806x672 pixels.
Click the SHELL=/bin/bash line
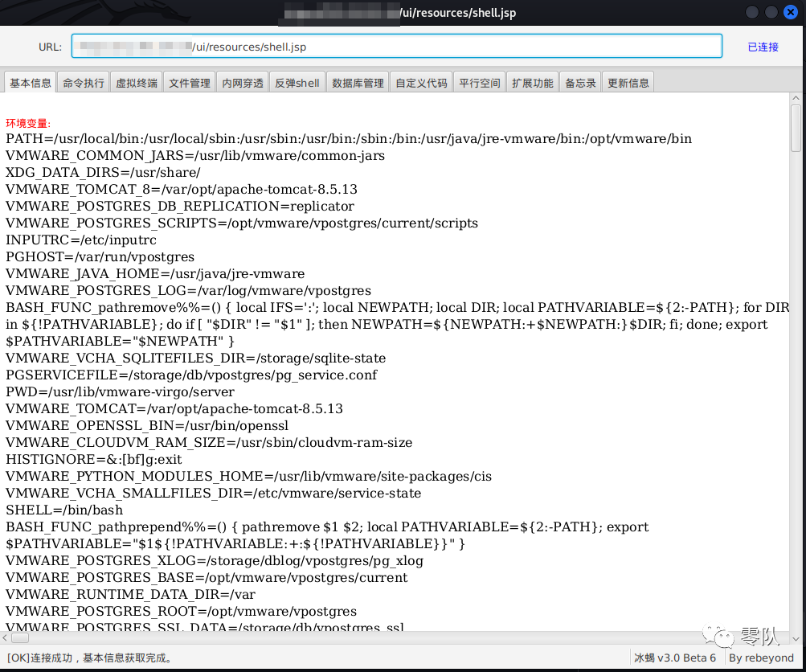click(64, 510)
